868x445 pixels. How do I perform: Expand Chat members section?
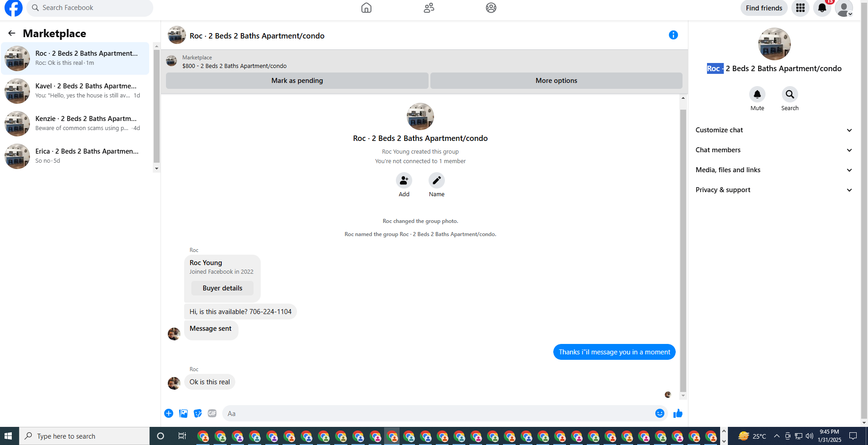click(x=774, y=150)
